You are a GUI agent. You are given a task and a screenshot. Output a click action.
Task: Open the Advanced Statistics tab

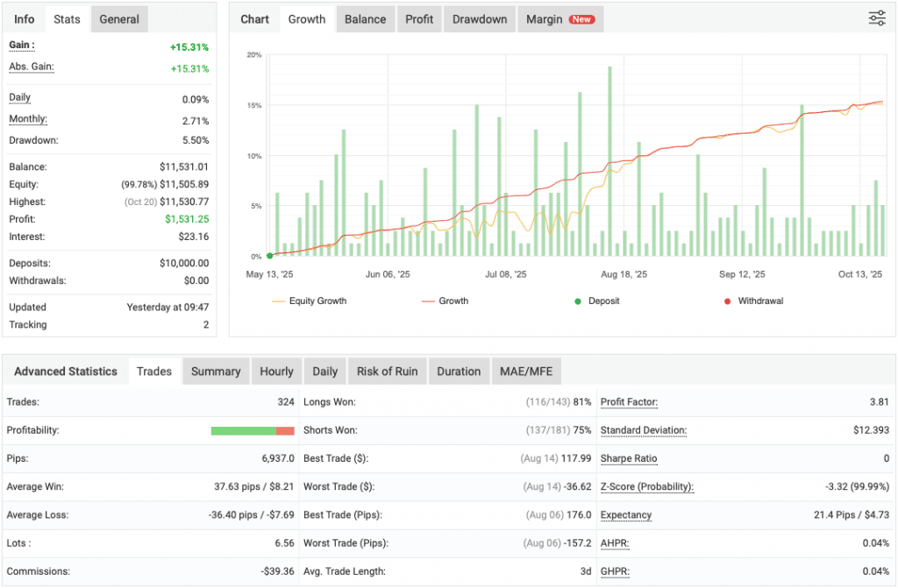click(66, 371)
